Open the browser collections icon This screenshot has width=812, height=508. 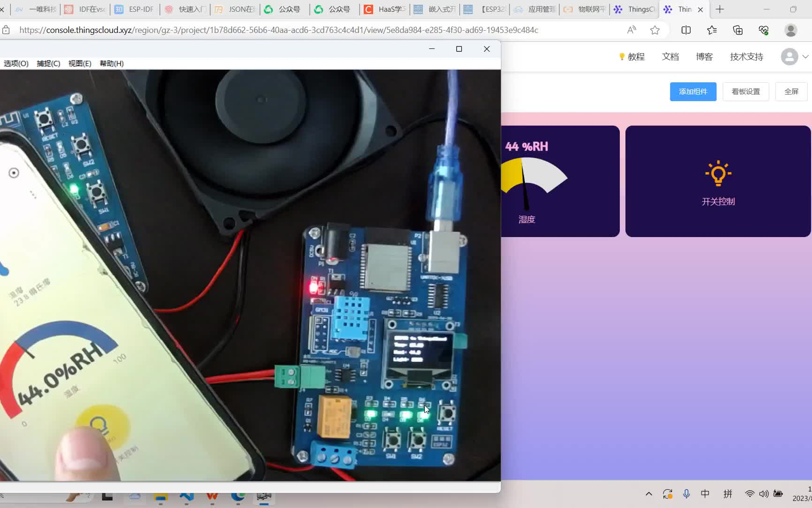coord(738,30)
